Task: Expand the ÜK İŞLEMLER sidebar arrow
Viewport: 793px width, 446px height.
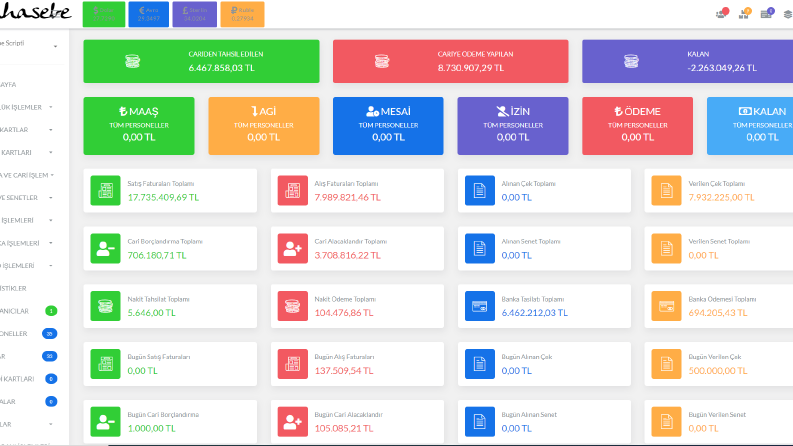Action: pyautogui.click(x=51, y=107)
